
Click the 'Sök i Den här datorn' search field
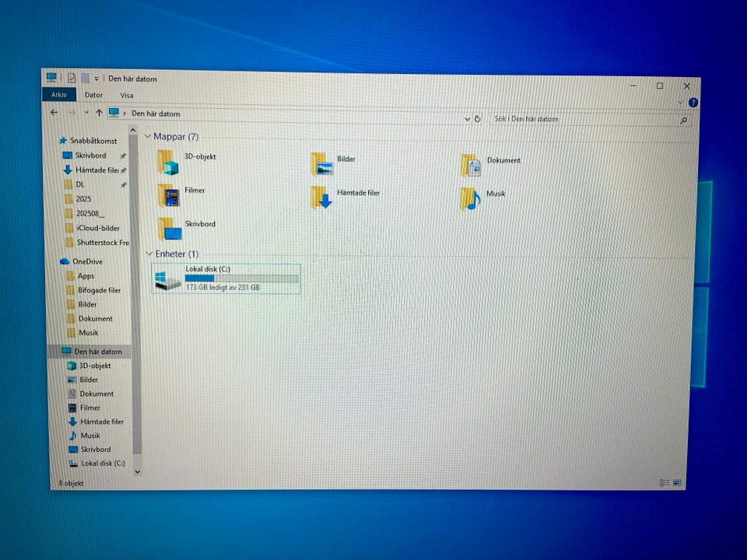point(585,119)
